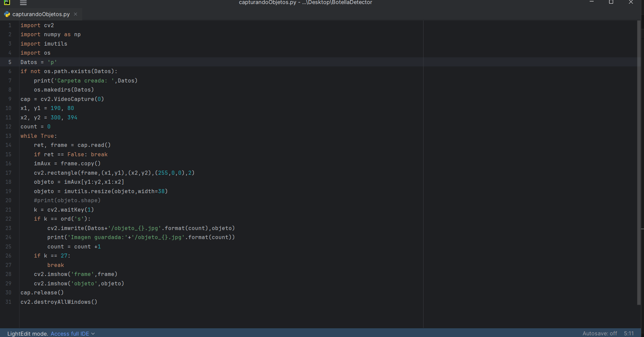
Task: Click the '#print(objeto.shape)' comment
Action: click(67, 200)
